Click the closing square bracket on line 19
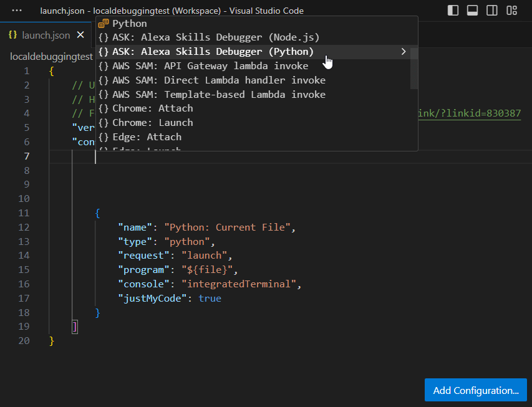This screenshot has height=407, width=532. (x=75, y=327)
